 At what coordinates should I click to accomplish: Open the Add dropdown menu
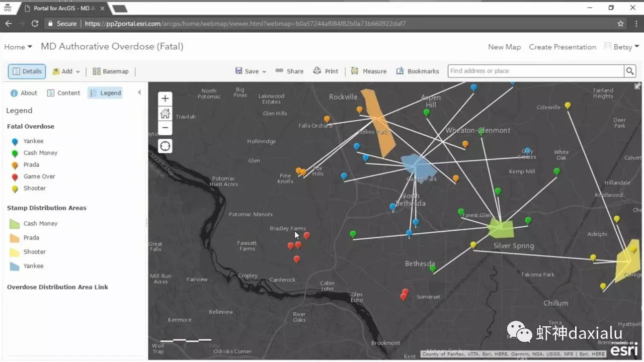66,71
